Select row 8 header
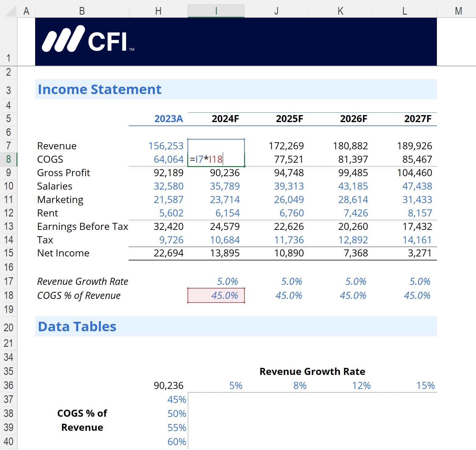Screen dimensions: 476x450 9,159
